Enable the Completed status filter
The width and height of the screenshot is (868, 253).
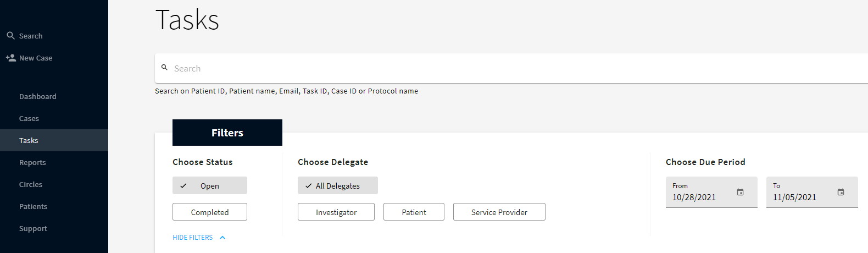coord(210,212)
